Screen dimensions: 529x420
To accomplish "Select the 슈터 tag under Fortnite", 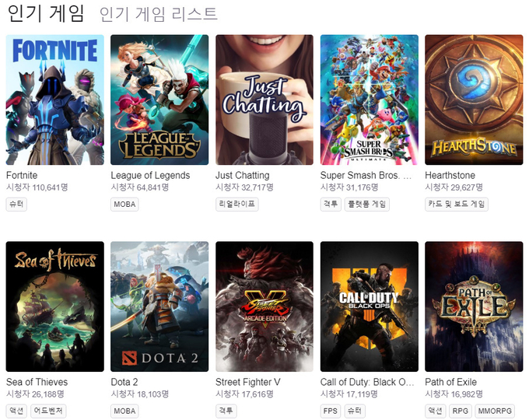I will [x=16, y=205].
